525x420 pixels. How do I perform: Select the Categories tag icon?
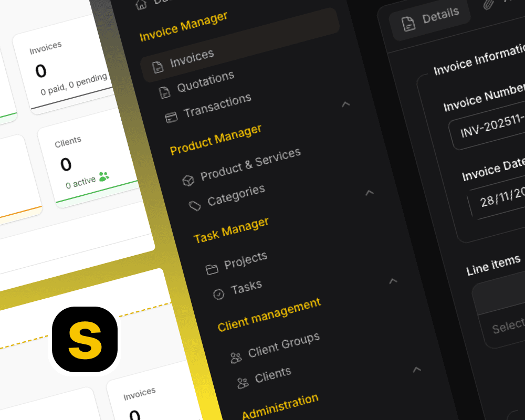(195, 205)
